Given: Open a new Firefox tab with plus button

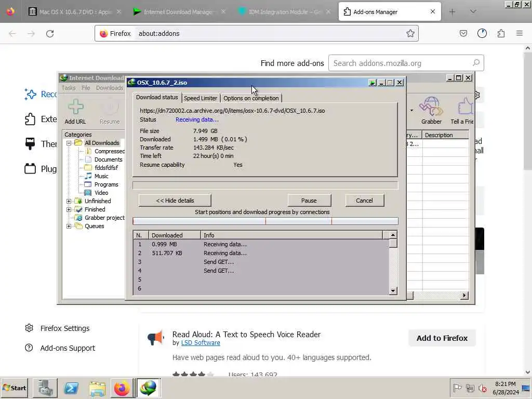Looking at the screenshot, I should (452, 12).
